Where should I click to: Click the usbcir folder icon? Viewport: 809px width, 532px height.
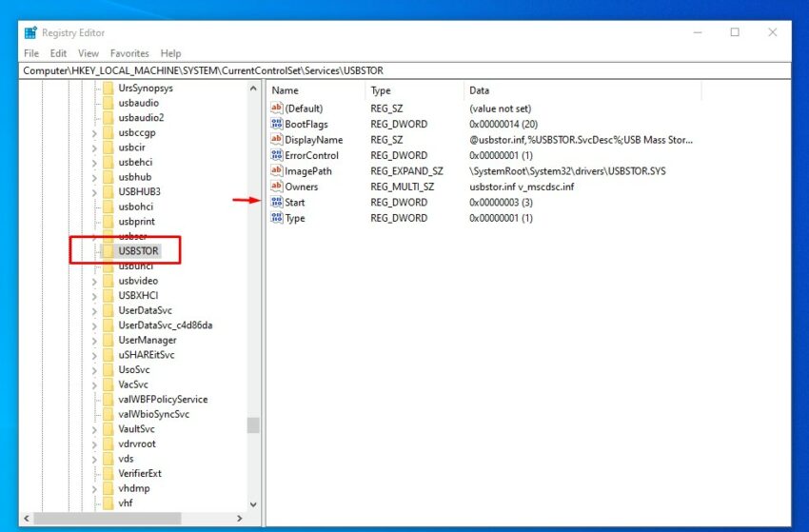108,148
